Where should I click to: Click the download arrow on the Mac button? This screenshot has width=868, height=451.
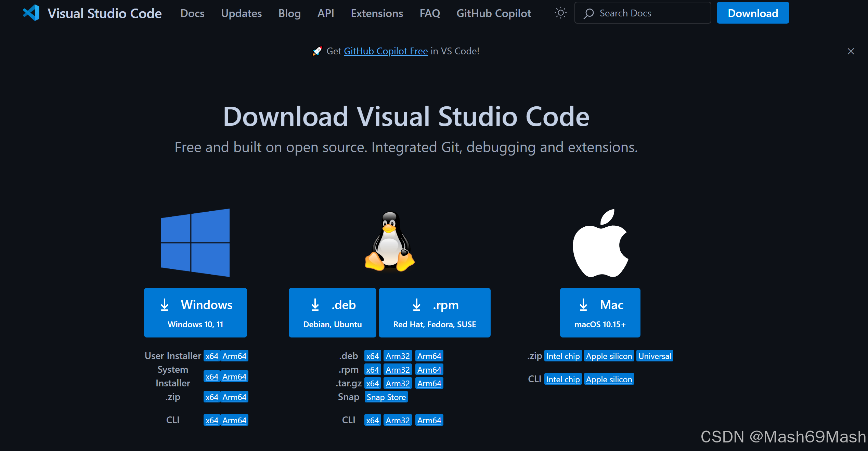583,305
